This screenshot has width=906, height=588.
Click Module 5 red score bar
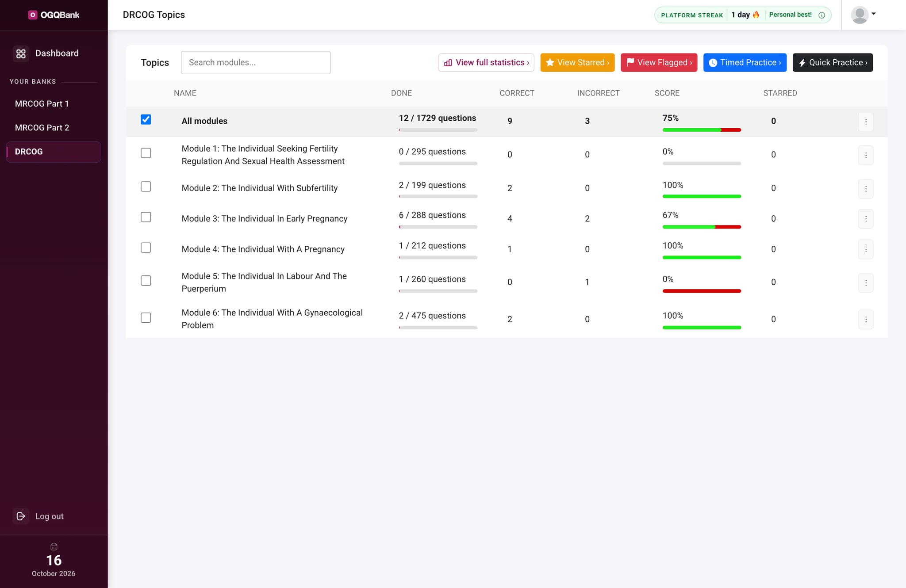click(702, 291)
